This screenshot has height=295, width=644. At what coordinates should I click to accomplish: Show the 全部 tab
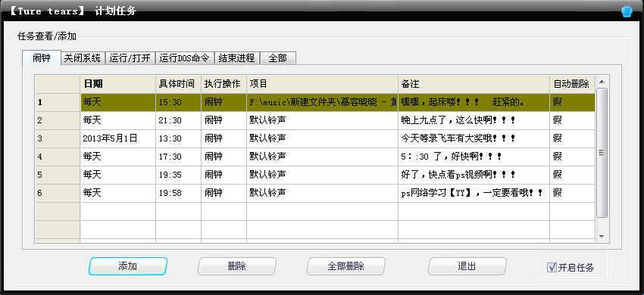(x=277, y=58)
